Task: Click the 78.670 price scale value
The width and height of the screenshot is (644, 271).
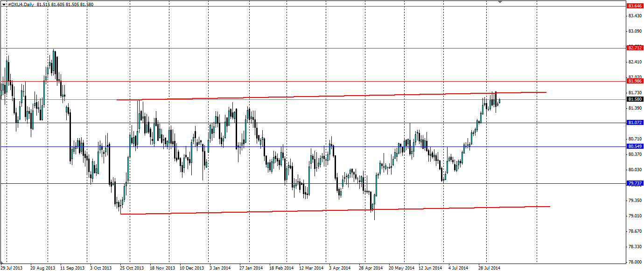Action: [635, 231]
